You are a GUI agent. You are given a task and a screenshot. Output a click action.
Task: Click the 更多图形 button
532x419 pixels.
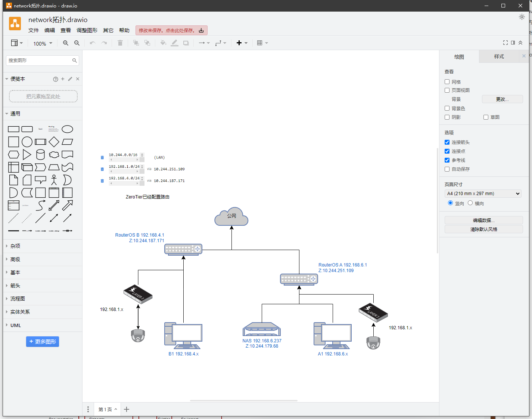click(43, 342)
